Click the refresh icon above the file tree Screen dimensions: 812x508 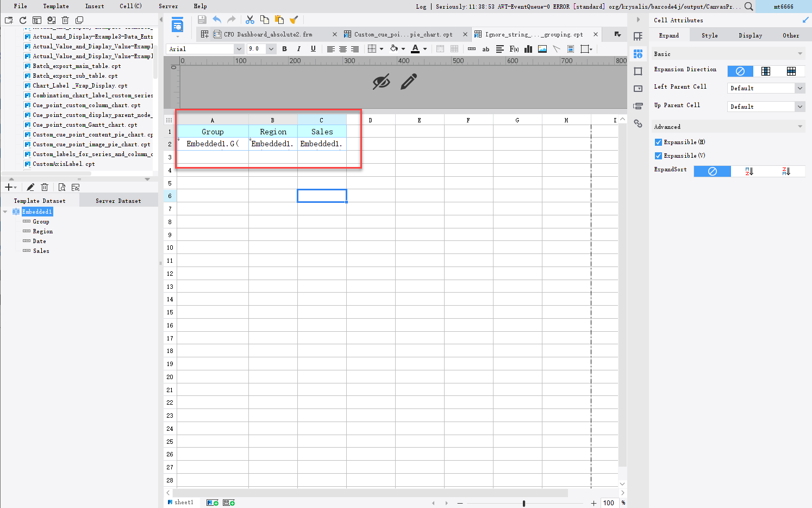[x=23, y=20]
